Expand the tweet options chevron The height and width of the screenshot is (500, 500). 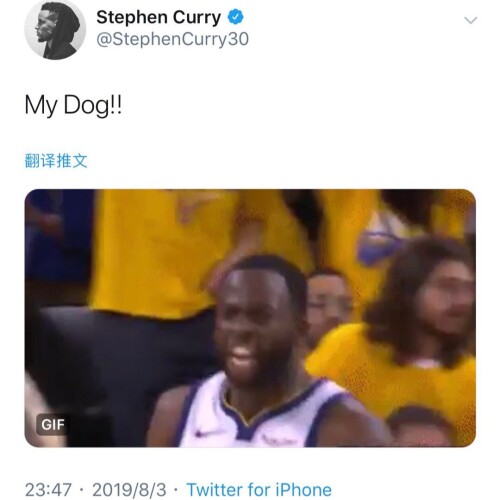(x=471, y=20)
